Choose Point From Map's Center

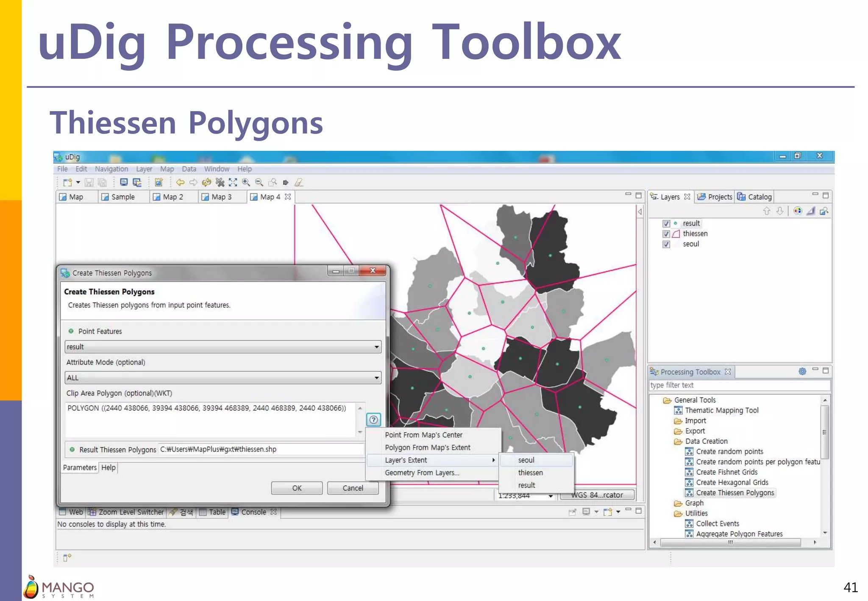pos(432,435)
